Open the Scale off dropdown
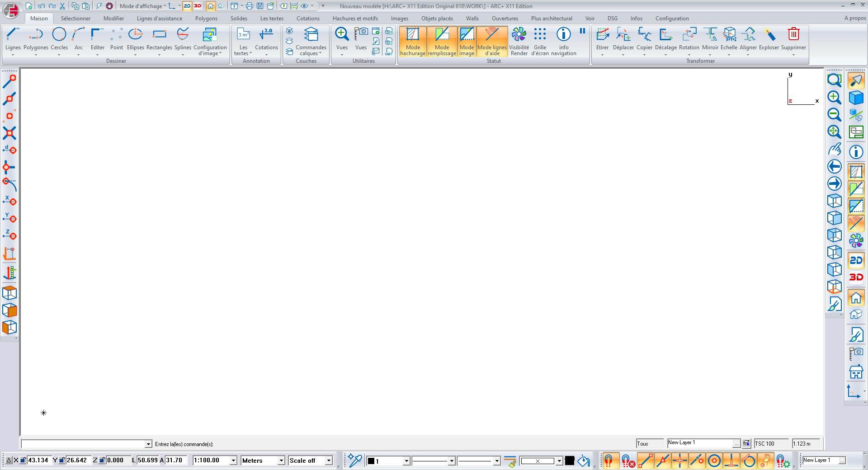The image size is (868, 470). point(329,461)
